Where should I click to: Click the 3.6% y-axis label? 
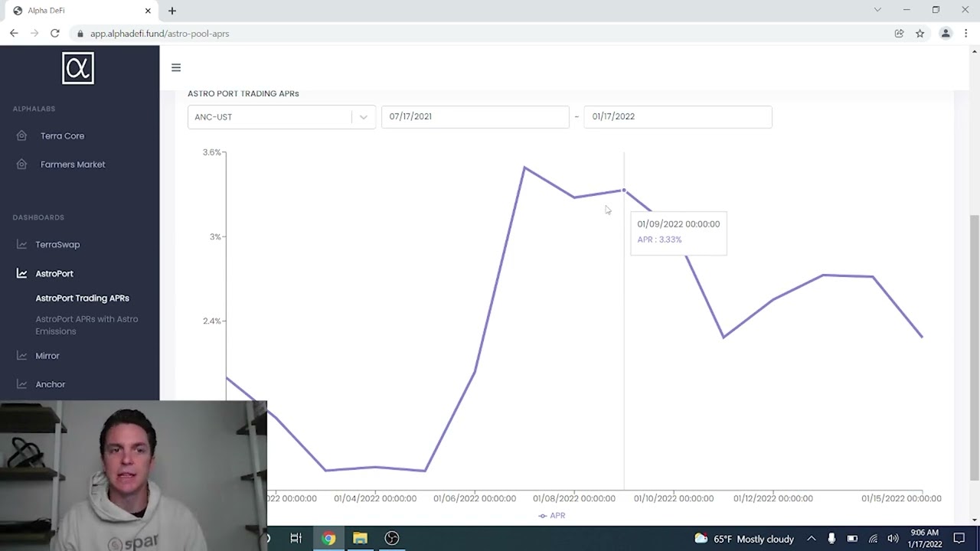[211, 152]
